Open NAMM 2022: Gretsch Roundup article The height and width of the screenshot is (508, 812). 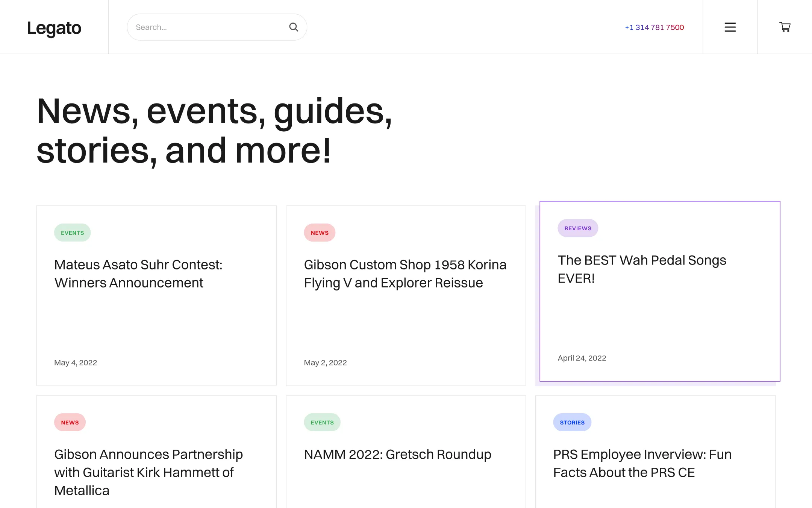397,454
